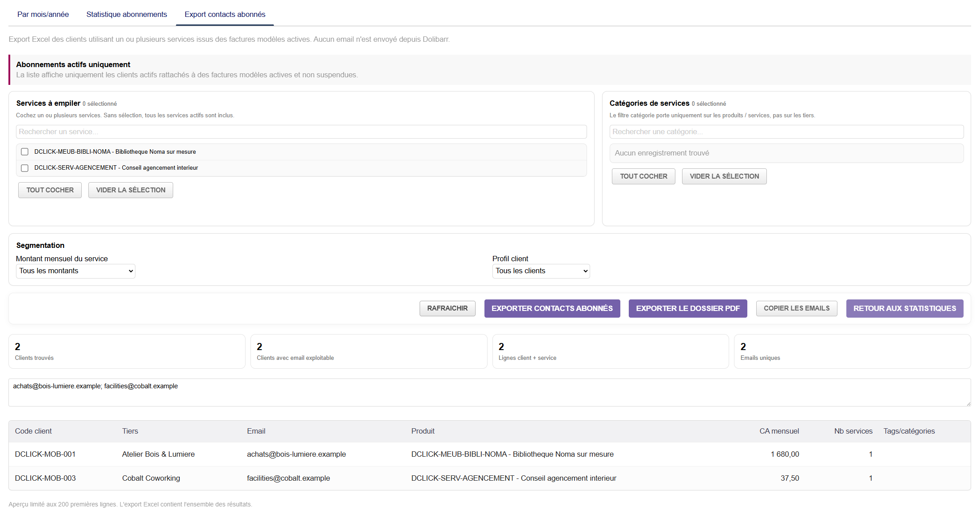Click the Lignes client + service card
Image resolution: width=980 pixels, height=522 pixels.
(611, 351)
